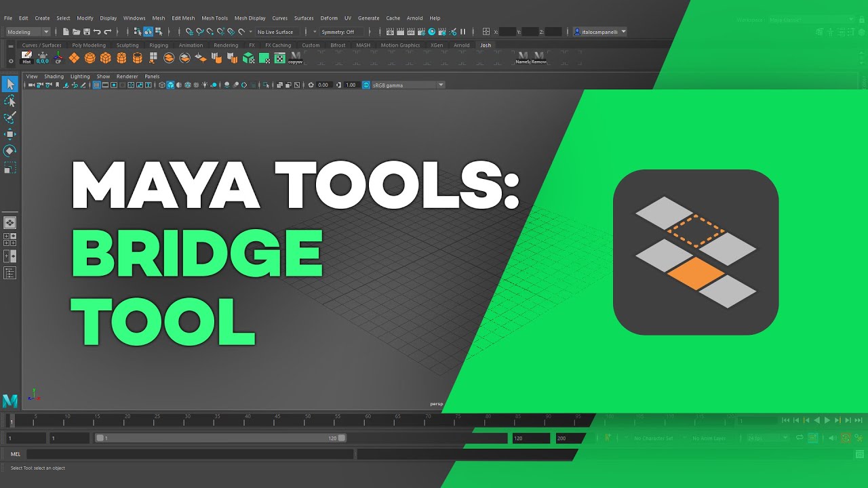The width and height of the screenshot is (868, 488).
Task: Switch to the Sculpting shelf tab
Action: click(x=127, y=45)
